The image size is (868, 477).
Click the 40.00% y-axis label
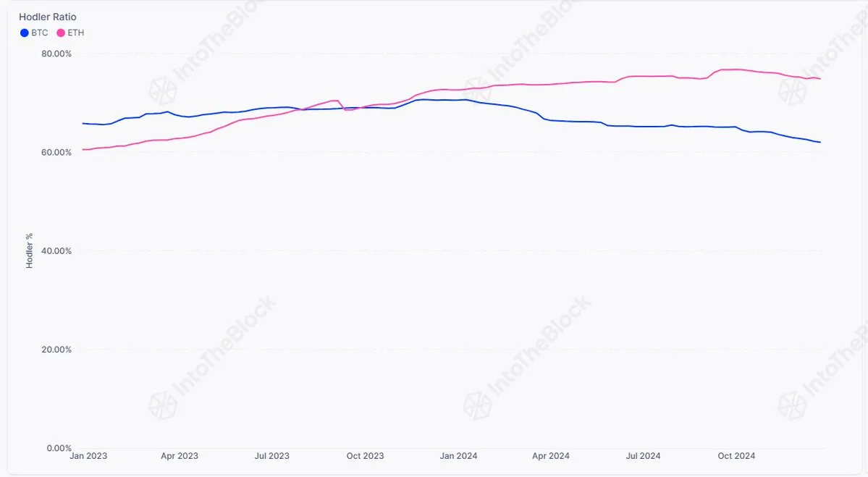point(56,250)
